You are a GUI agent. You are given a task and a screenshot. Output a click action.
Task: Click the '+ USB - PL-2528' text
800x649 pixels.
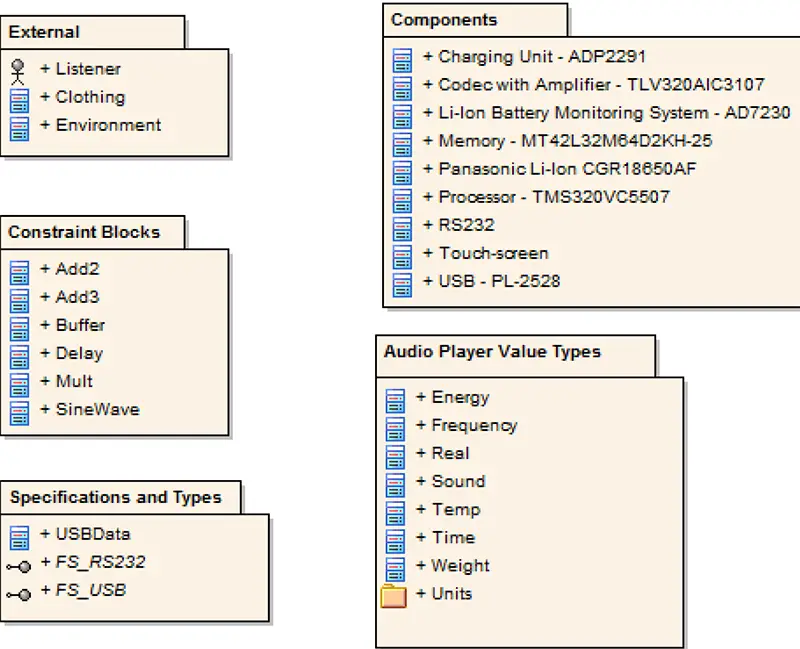point(492,281)
